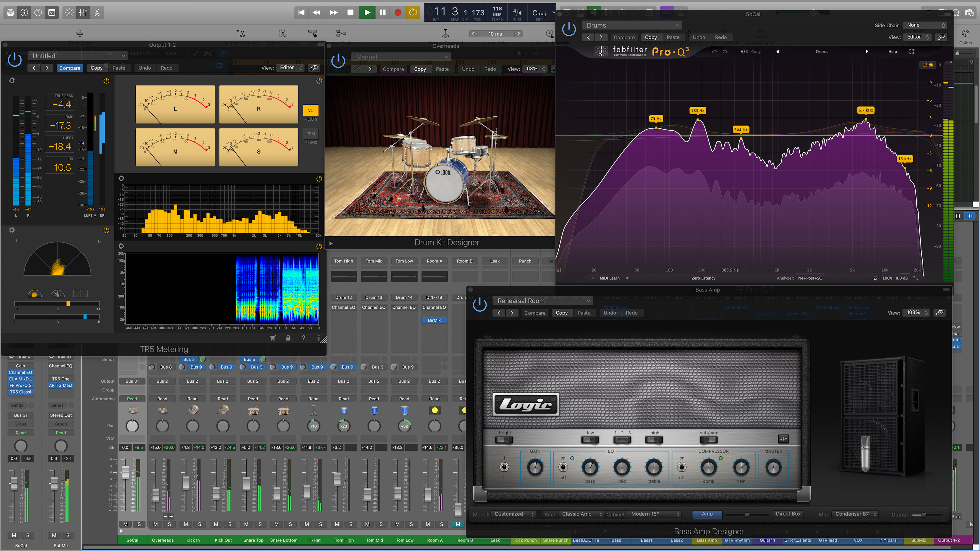Start playback with Play button
Screen dimensions: 980x551
(367, 13)
